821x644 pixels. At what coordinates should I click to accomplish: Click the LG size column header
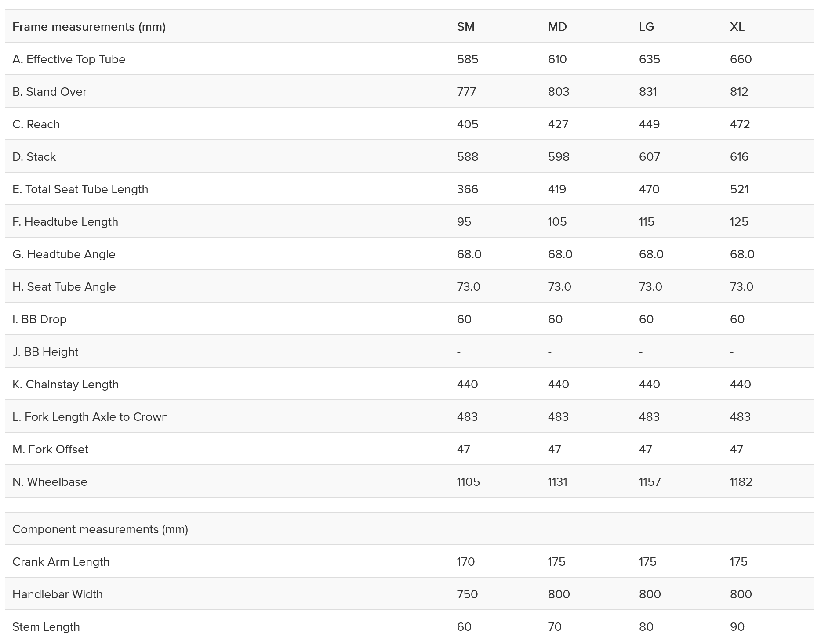coord(646,27)
